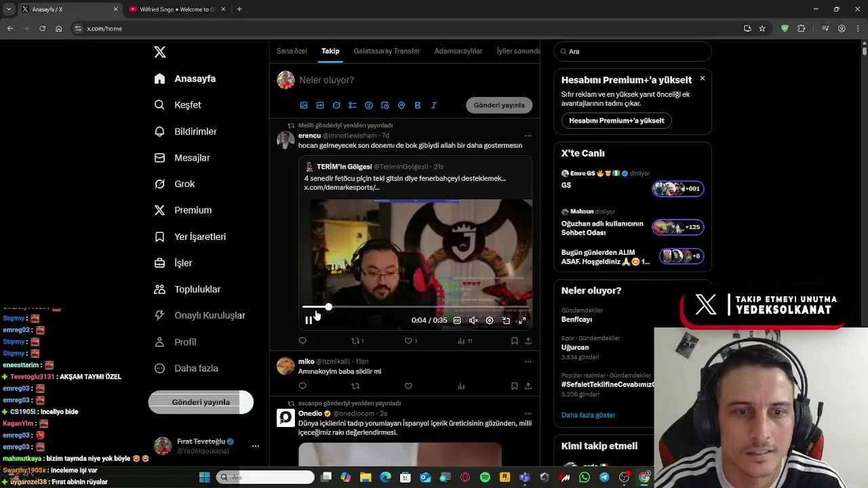Viewport: 868px width, 488px height.
Task: Open more options on miko's post
Action: click(x=528, y=362)
